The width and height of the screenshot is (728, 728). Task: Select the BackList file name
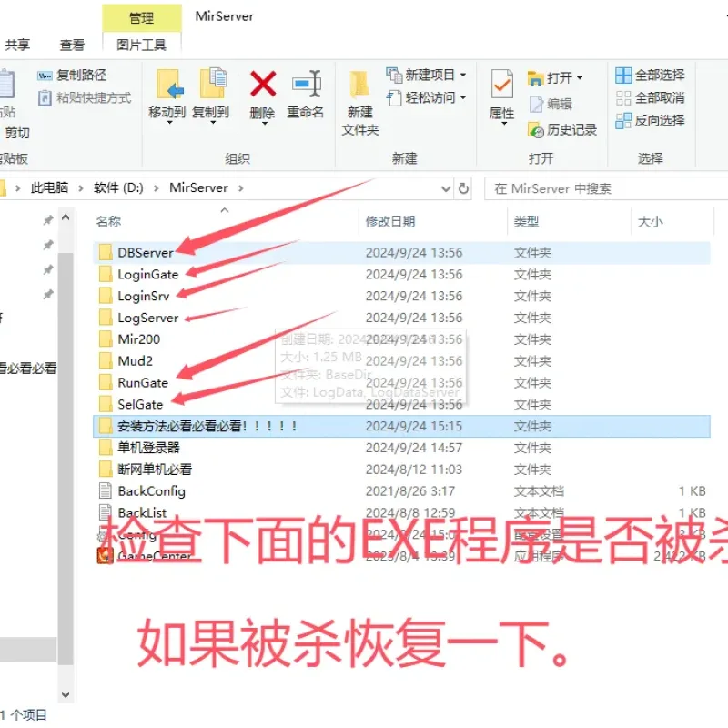tap(142, 512)
